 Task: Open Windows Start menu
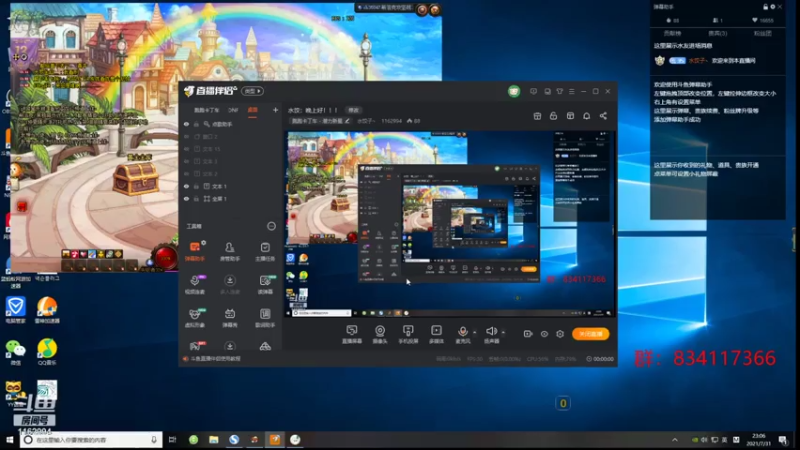click(x=9, y=439)
